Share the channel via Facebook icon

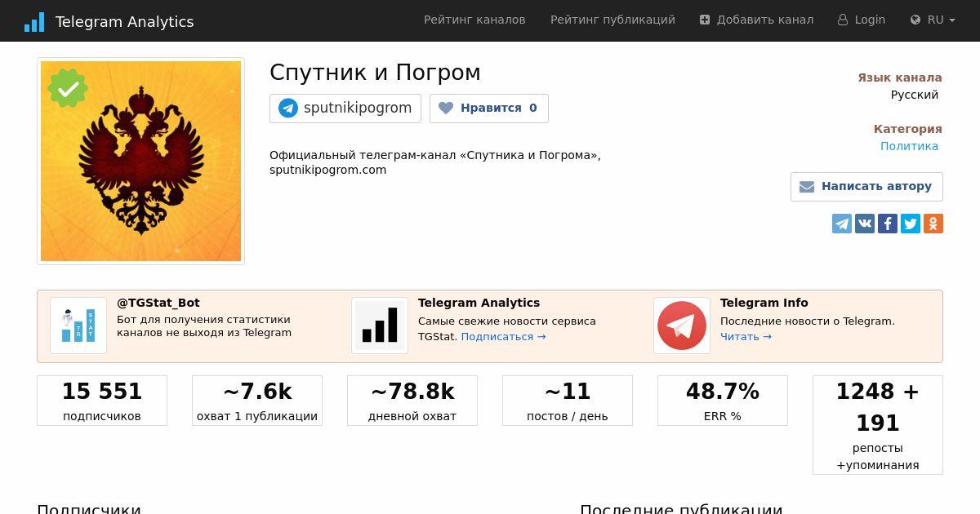click(888, 224)
